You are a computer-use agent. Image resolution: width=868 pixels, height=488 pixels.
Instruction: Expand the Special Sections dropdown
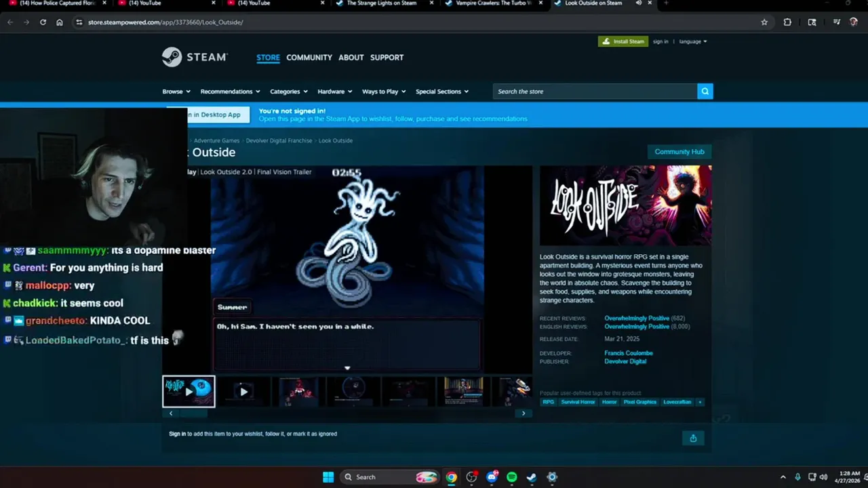click(x=443, y=91)
